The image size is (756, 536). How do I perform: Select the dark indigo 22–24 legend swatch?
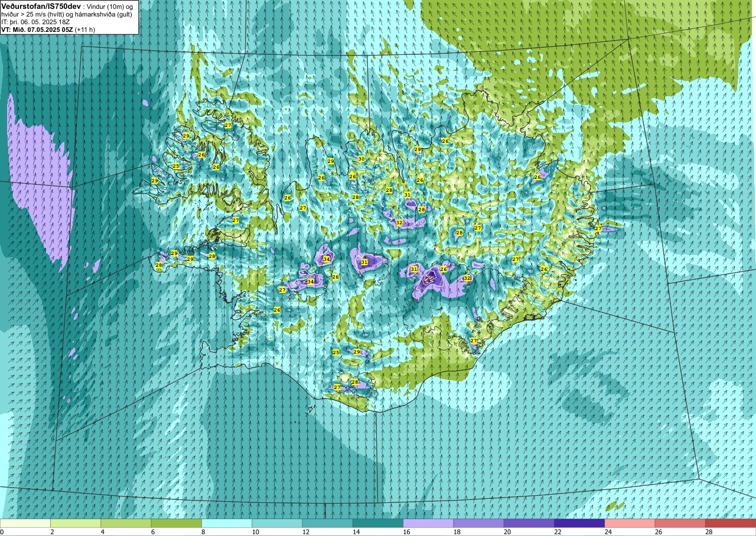click(579, 523)
